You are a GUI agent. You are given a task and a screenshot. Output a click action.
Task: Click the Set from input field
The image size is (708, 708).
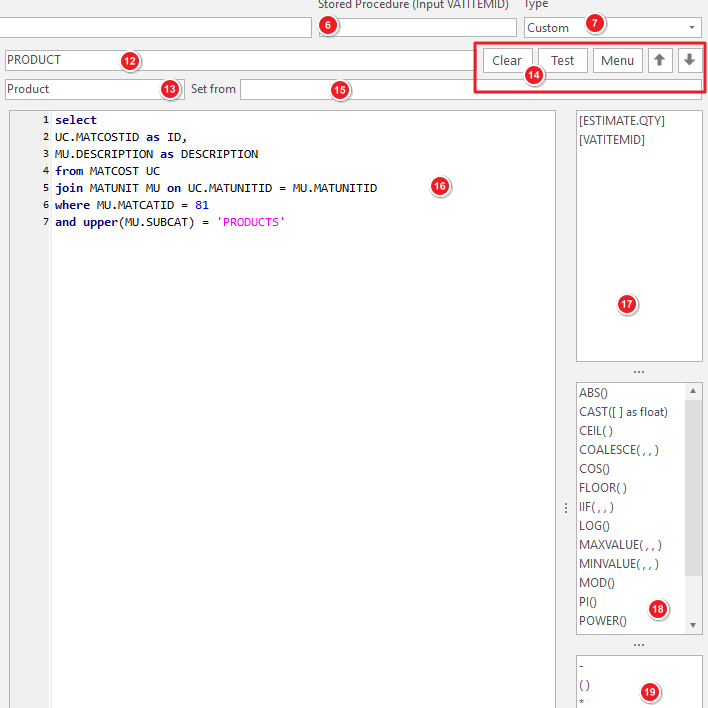tap(470, 89)
